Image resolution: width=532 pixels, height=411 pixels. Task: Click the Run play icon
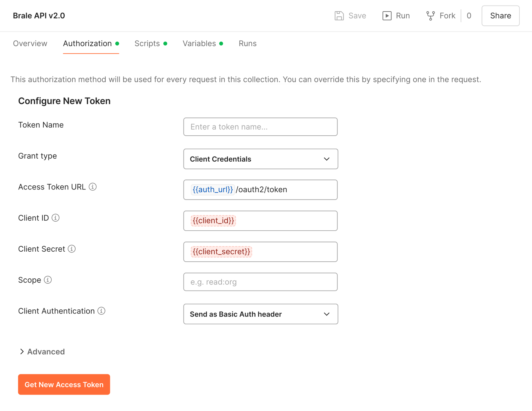387,16
